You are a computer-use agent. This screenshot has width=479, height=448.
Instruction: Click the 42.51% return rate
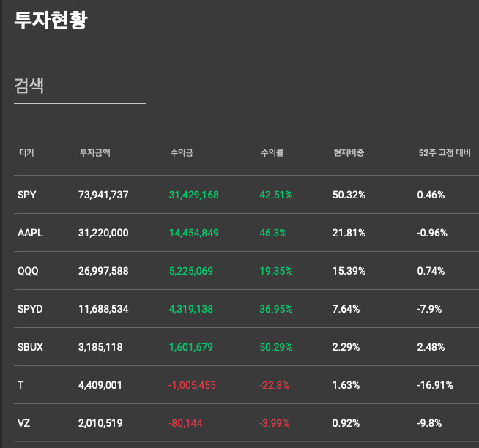(x=276, y=195)
